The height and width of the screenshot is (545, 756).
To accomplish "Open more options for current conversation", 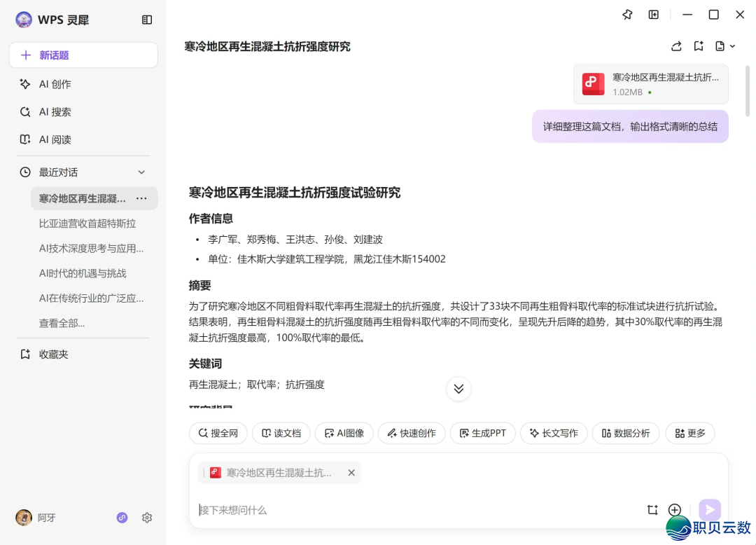I will point(141,198).
